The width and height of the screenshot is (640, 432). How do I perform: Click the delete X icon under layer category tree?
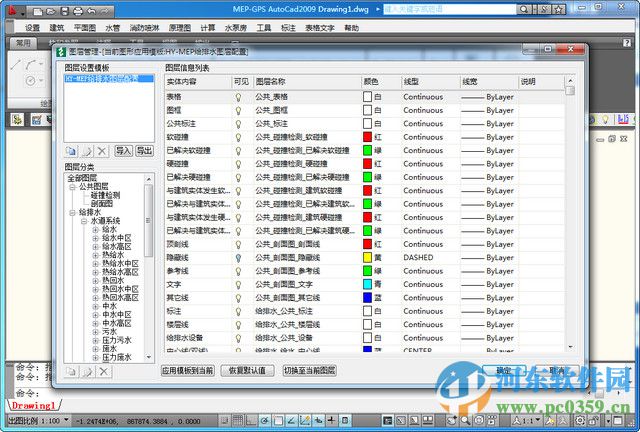[x=104, y=372]
